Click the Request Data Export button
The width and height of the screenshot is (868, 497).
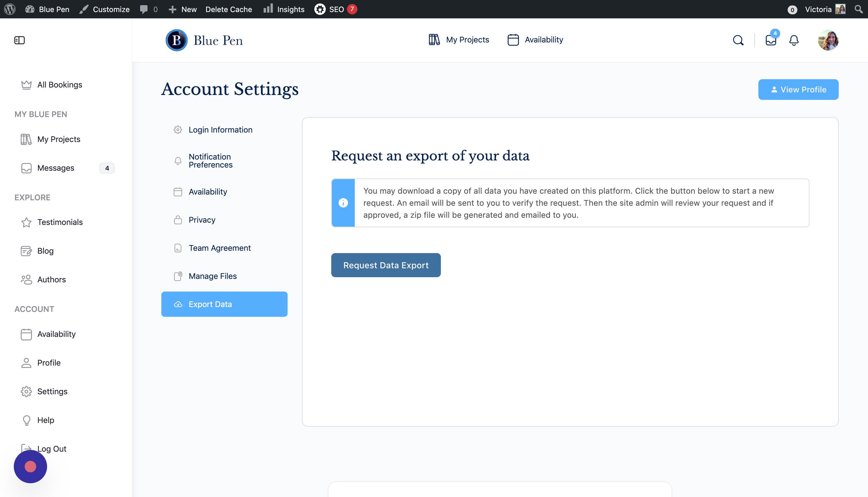(386, 265)
